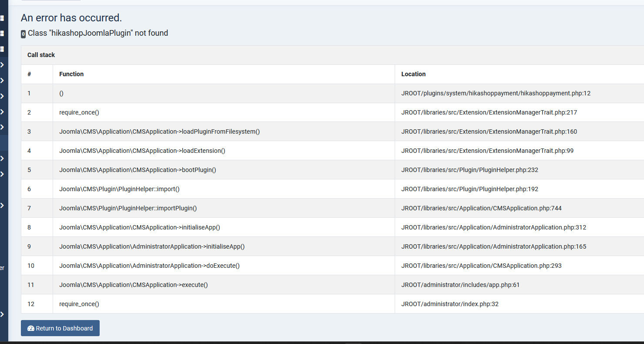Expand the second sidebar chevron from the top
Screen dimensions: 644x344
click(2, 81)
